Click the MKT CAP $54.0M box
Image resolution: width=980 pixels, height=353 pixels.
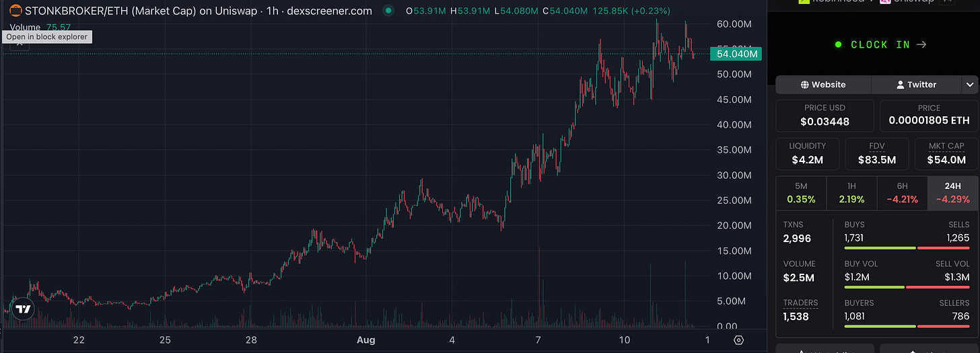click(x=946, y=153)
